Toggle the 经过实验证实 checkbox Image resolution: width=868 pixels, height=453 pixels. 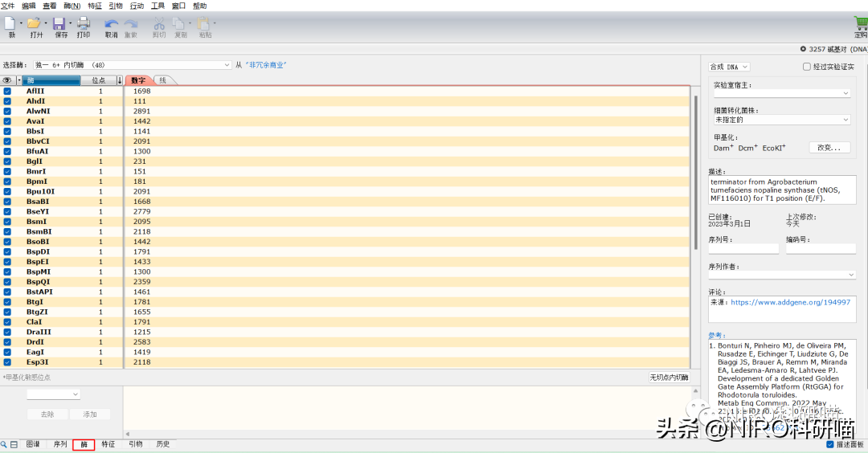click(807, 67)
